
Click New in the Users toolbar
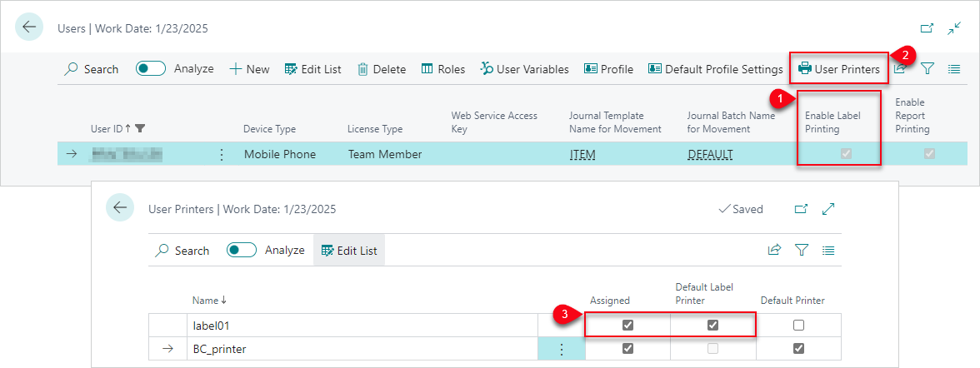[249, 69]
